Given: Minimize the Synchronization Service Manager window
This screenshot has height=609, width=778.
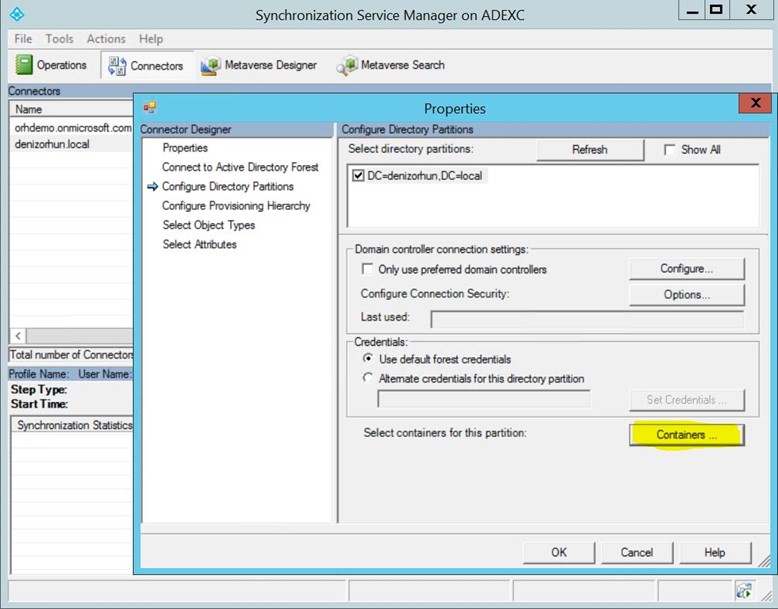Looking at the screenshot, I should [693, 10].
